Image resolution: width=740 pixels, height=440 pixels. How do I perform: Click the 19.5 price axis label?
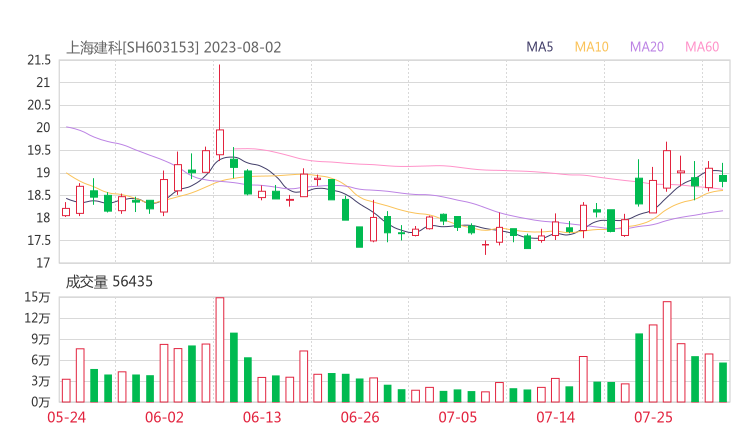point(39,151)
